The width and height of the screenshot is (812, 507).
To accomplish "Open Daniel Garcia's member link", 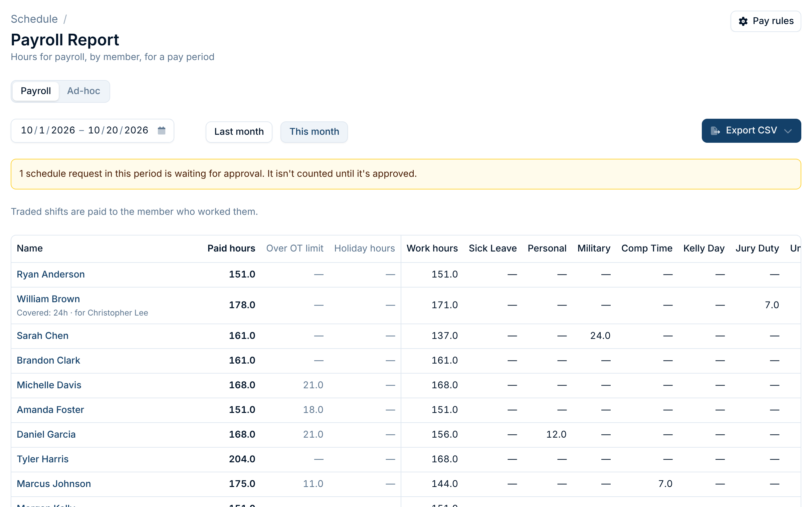I will (x=46, y=434).
